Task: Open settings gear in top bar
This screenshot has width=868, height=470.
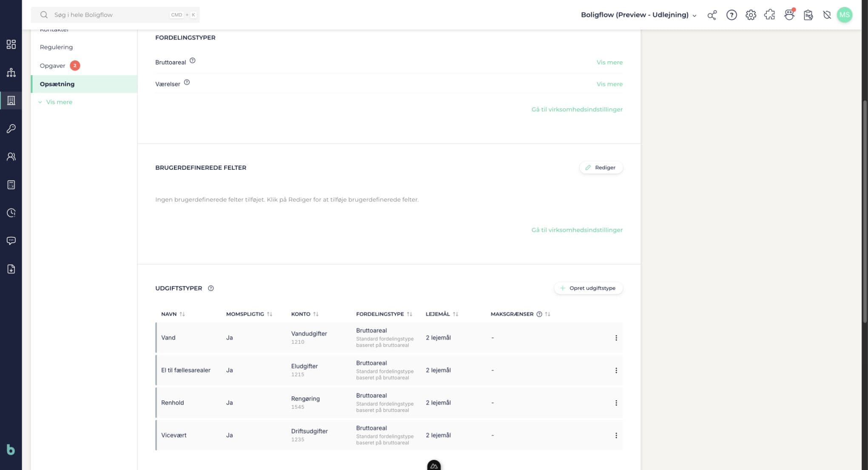Action: (751, 15)
